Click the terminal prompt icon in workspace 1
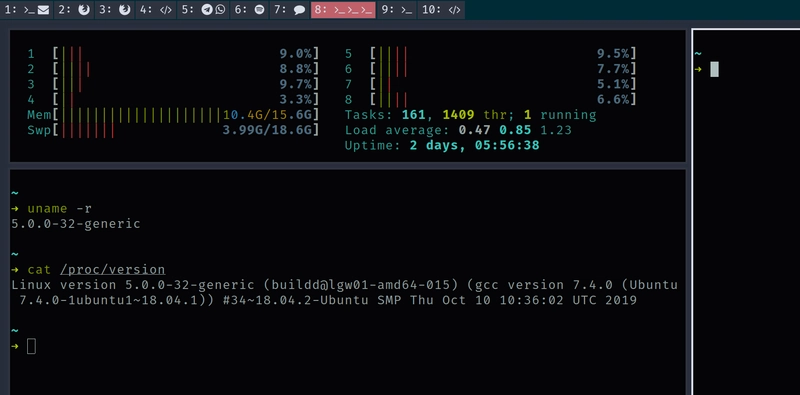The width and height of the screenshot is (800, 395). (x=30, y=10)
